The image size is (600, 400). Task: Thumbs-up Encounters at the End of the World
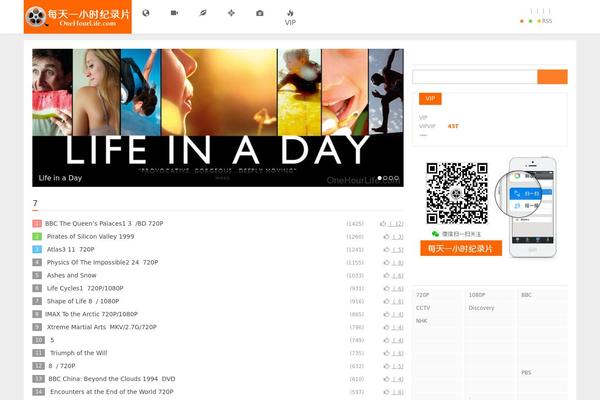pyautogui.click(x=386, y=392)
